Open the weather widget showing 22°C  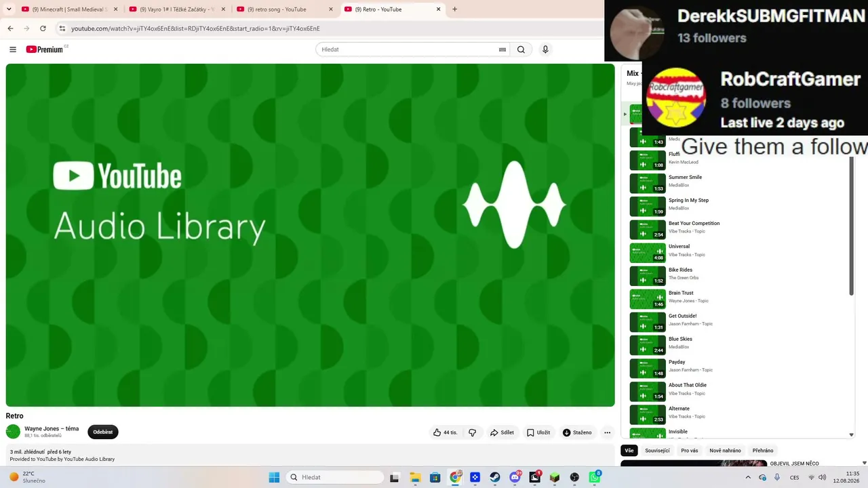pyautogui.click(x=28, y=477)
